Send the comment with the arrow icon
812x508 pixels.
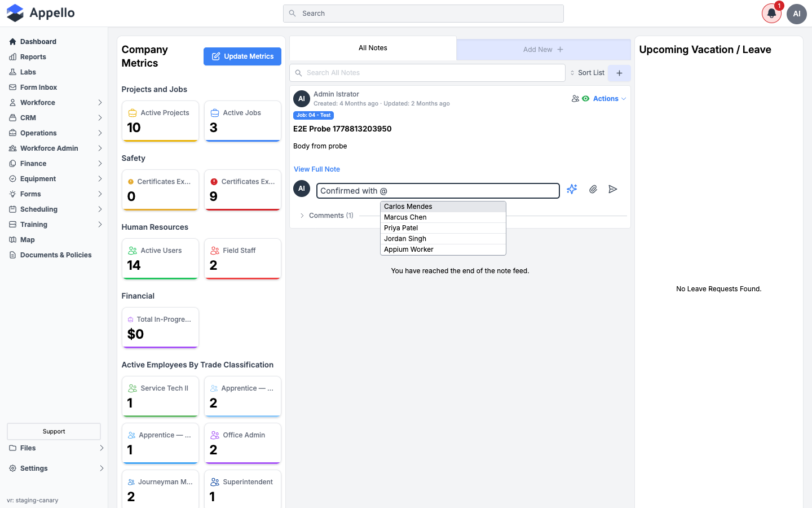coord(613,189)
